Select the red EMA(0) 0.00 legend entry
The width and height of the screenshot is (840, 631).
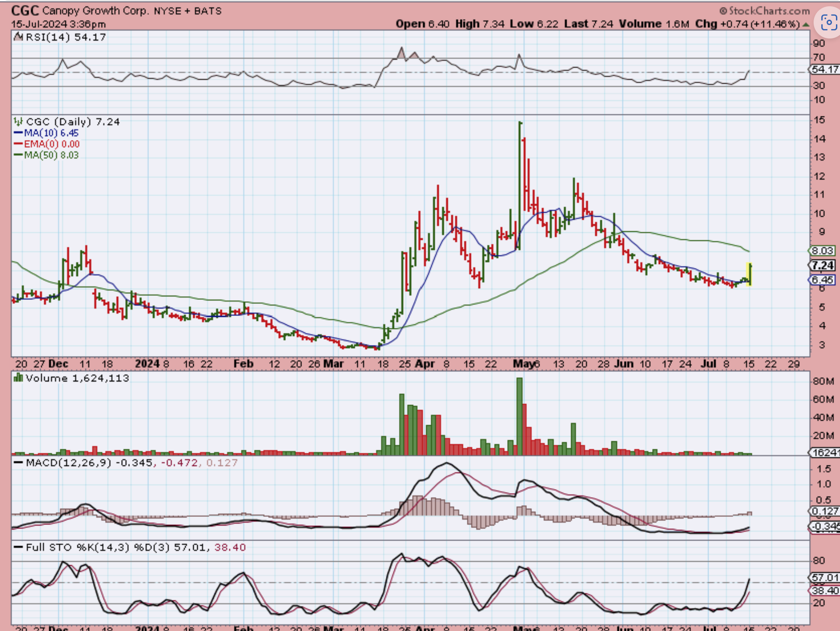(47, 144)
